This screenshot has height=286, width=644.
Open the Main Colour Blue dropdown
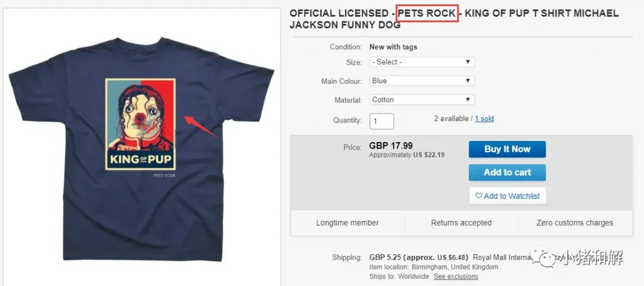pyautogui.click(x=422, y=81)
